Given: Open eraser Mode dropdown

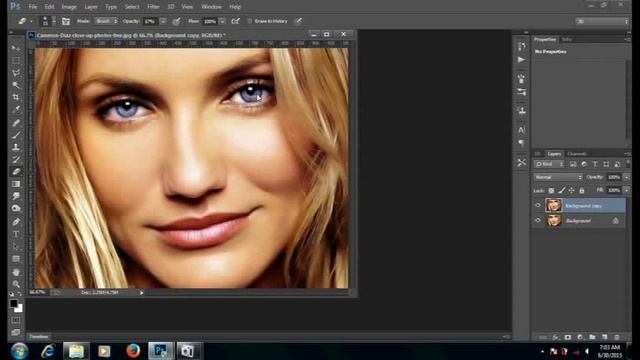Looking at the screenshot, I should [x=107, y=21].
